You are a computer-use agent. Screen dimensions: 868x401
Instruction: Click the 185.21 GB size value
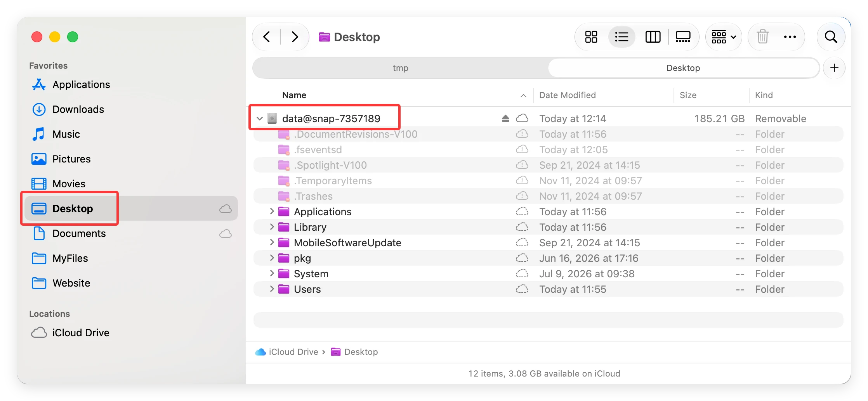point(719,119)
